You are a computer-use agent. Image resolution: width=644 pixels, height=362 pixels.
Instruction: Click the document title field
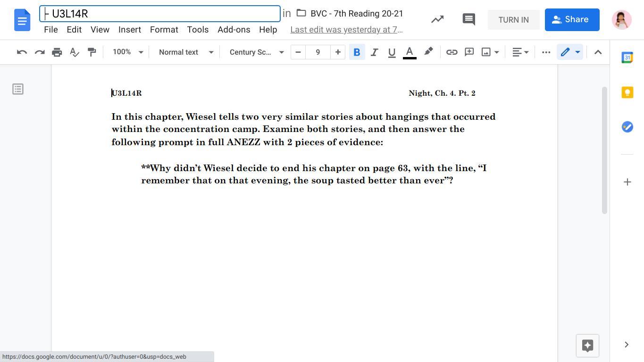click(160, 14)
